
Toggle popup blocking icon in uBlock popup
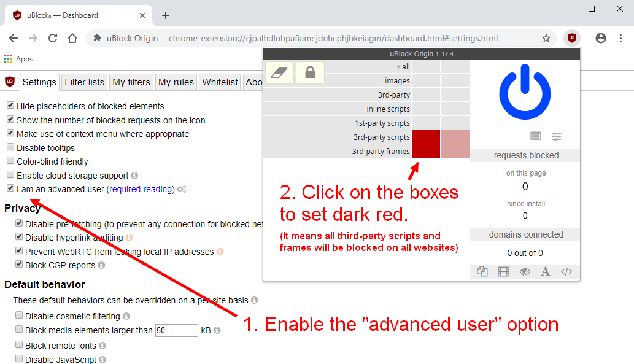coord(482,271)
